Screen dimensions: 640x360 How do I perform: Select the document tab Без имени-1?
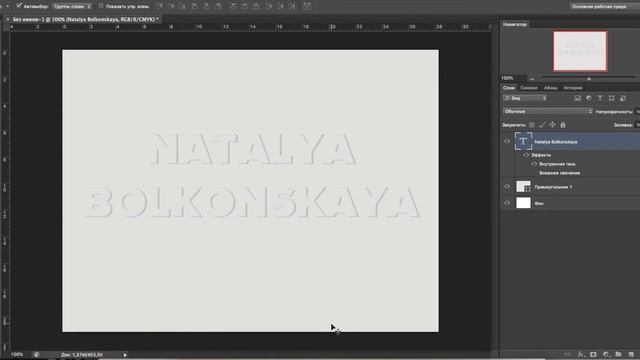pos(86,19)
